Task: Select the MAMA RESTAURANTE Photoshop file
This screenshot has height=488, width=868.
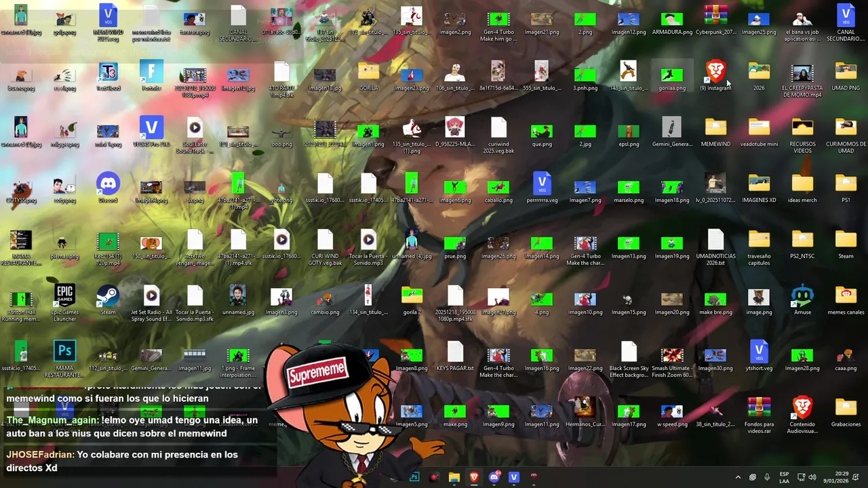Action: tap(64, 359)
